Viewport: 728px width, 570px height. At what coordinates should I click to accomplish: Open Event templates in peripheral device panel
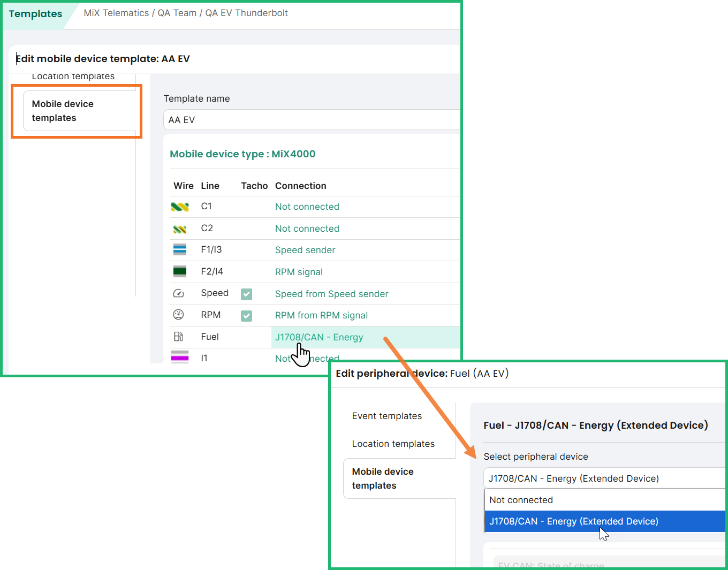(387, 416)
